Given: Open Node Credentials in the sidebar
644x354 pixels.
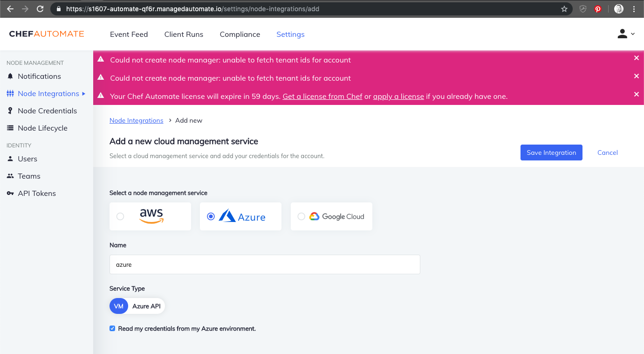Looking at the screenshot, I should [x=47, y=111].
